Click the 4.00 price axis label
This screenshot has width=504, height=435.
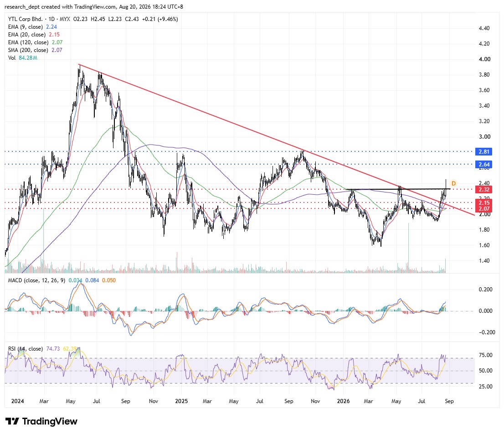tap(484, 59)
